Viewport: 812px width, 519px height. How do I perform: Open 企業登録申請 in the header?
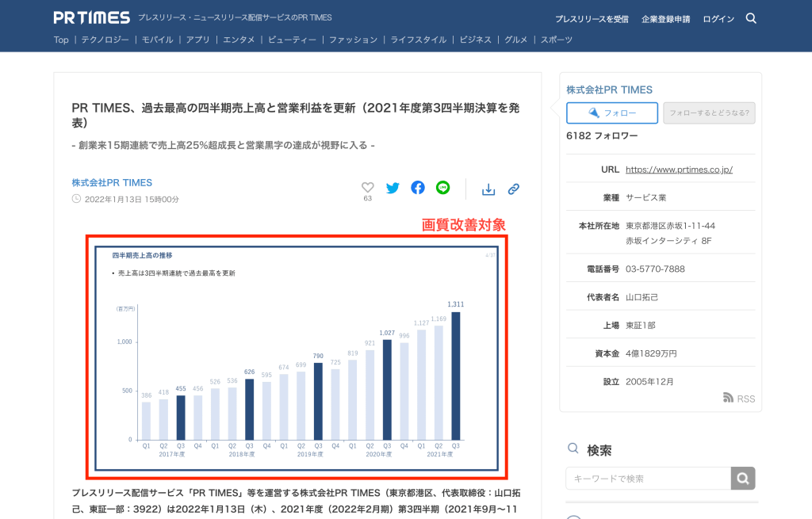point(665,19)
